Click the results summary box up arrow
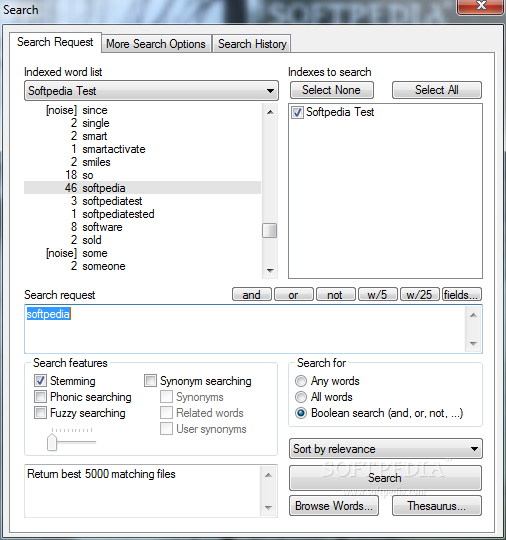The height and width of the screenshot is (540, 506). pos(269,475)
